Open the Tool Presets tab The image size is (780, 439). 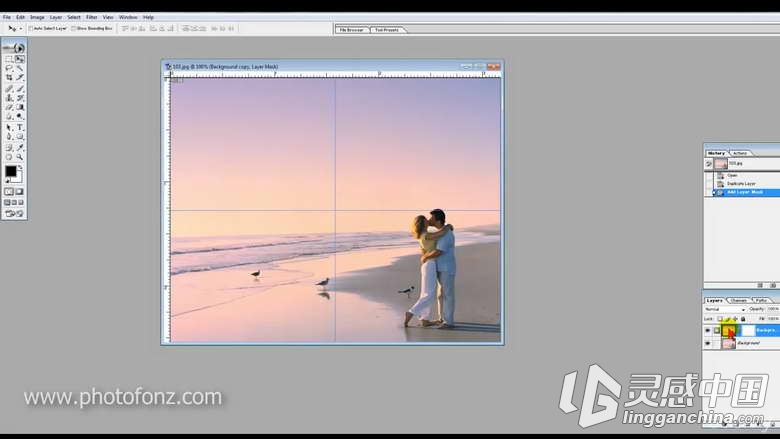point(387,30)
